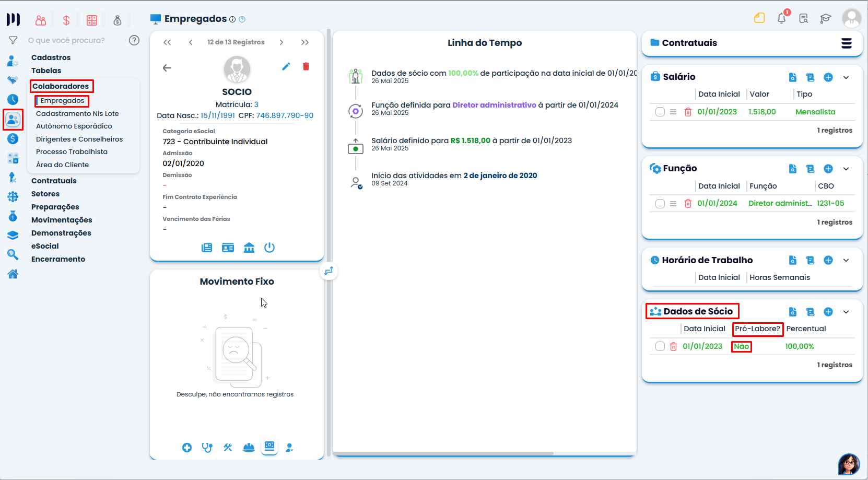Click the ID card icon on employee card
This screenshot has height=480, width=868.
coord(228,248)
